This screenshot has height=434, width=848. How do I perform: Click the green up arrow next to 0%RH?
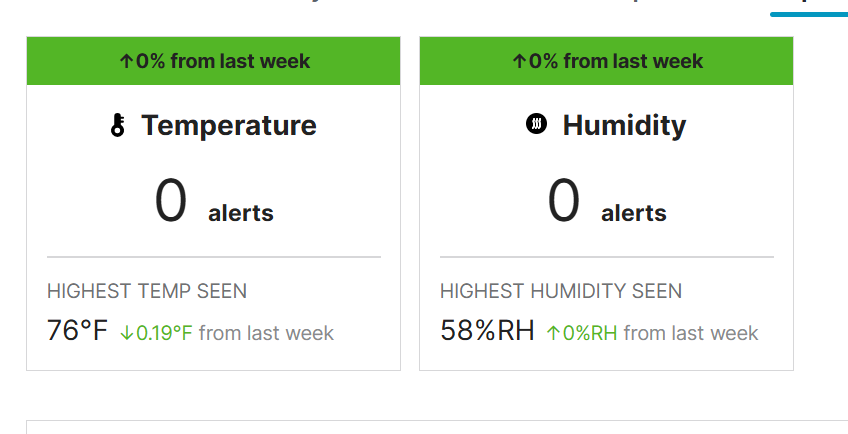coord(553,333)
